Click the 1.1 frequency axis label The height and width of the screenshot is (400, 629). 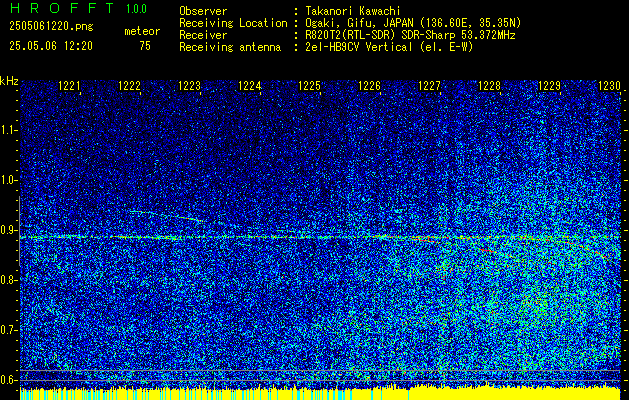click(x=8, y=130)
